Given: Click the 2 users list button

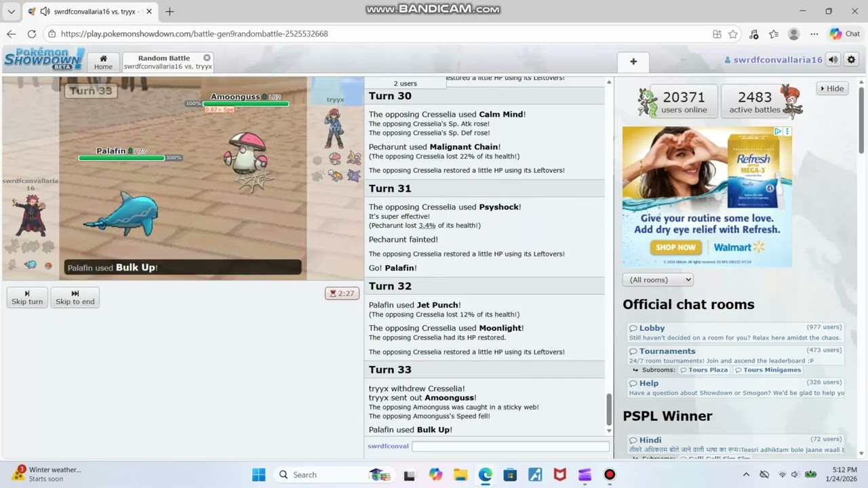Looking at the screenshot, I should point(406,83).
